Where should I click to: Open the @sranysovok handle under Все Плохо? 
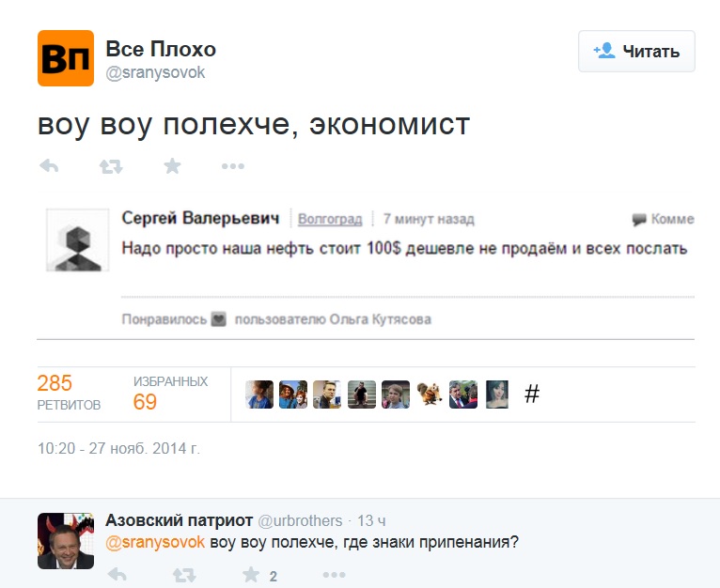click(155, 72)
